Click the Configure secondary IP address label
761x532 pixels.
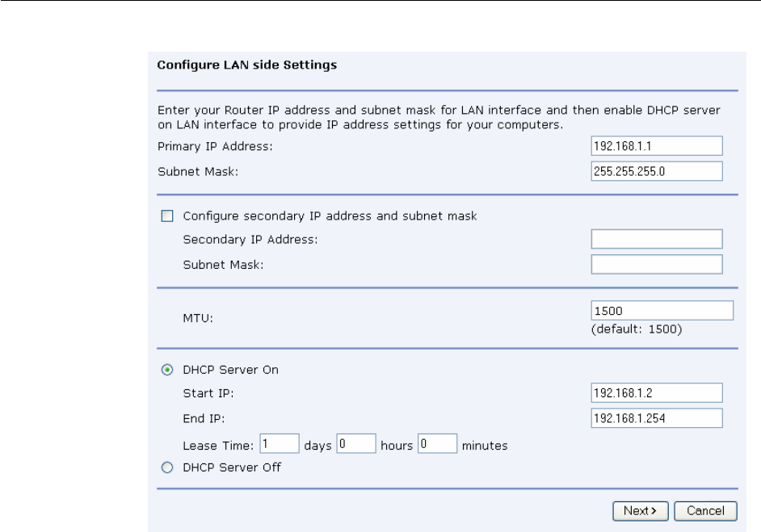330,216
